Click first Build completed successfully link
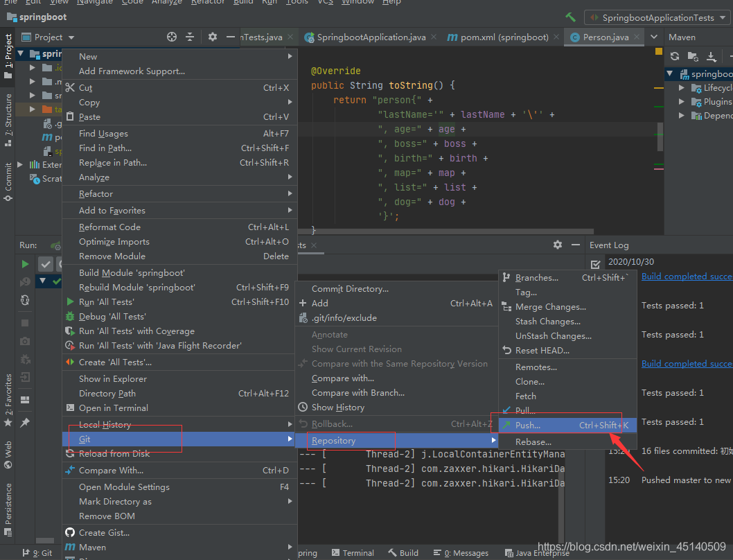733x560 pixels. coord(687,277)
